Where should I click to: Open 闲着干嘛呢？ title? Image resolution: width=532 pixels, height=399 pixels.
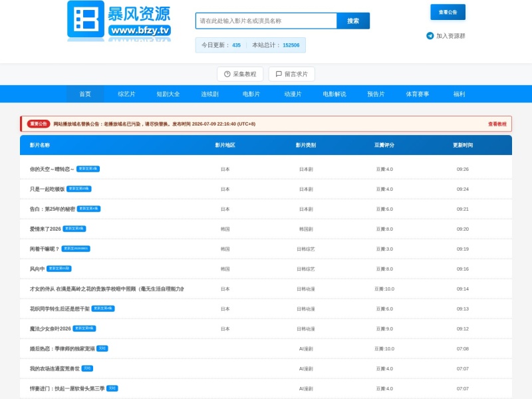pyautogui.click(x=45, y=249)
